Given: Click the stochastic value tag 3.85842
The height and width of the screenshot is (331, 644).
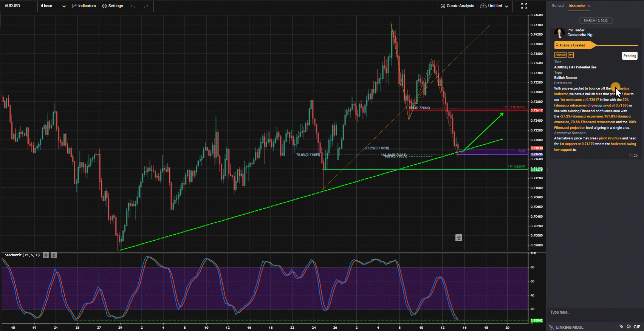Looking at the screenshot, I should [537, 320].
